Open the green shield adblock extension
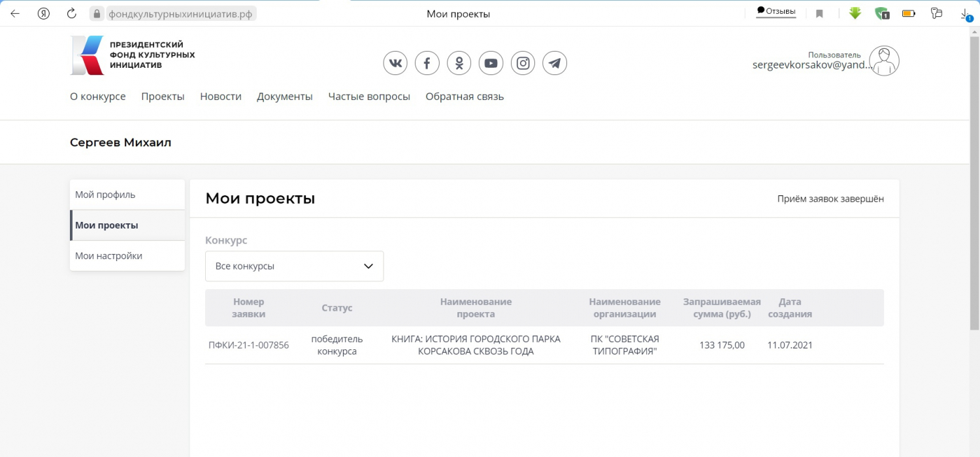This screenshot has height=457, width=980. pyautogui.click(x=882, y=14)
